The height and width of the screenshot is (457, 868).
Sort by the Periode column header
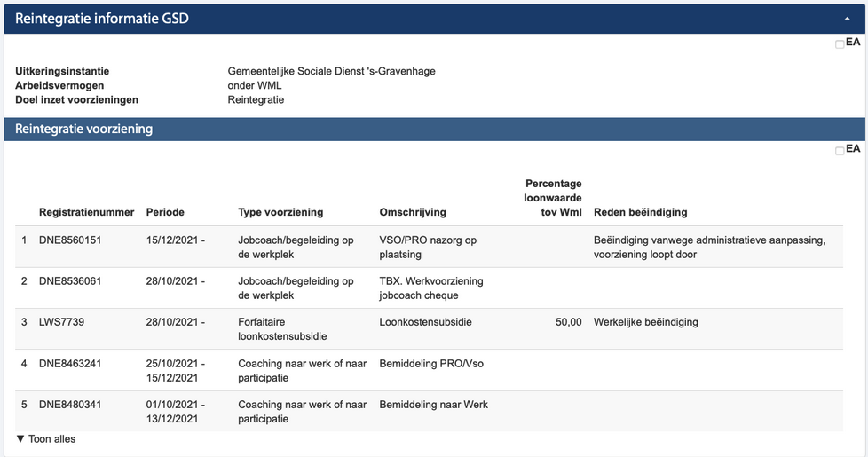coord(165,212)
